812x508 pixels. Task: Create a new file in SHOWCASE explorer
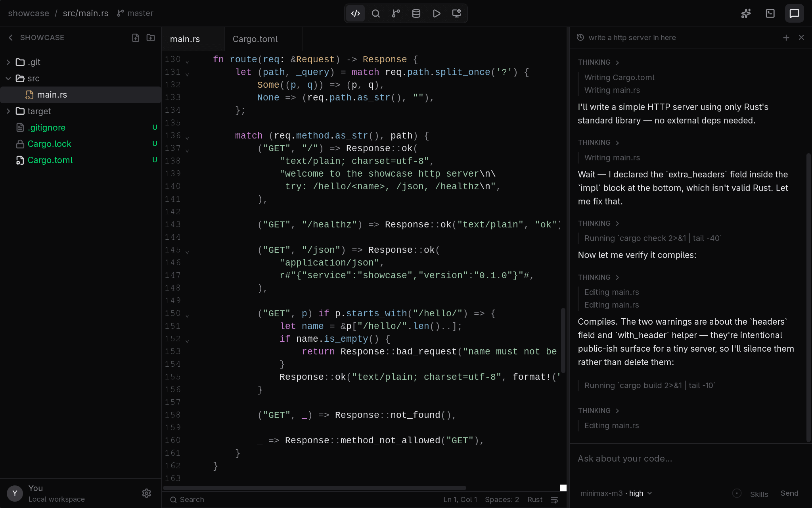136,38
